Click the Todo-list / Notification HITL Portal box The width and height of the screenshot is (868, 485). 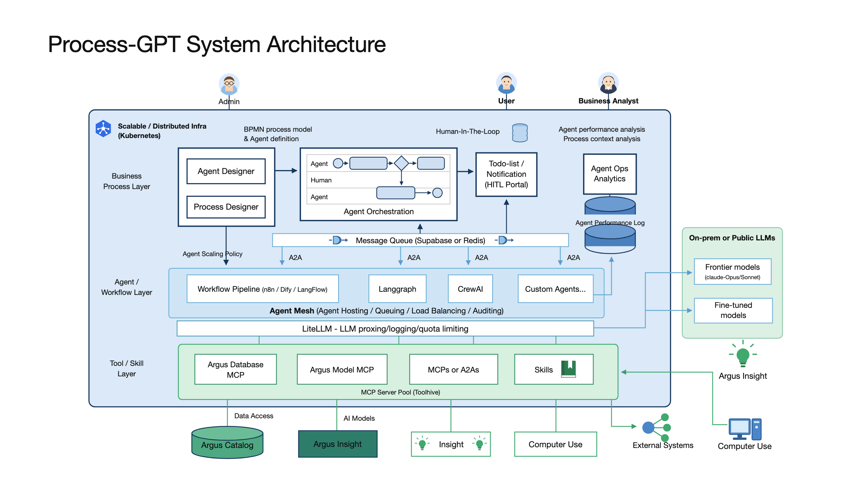pos(506,174)
